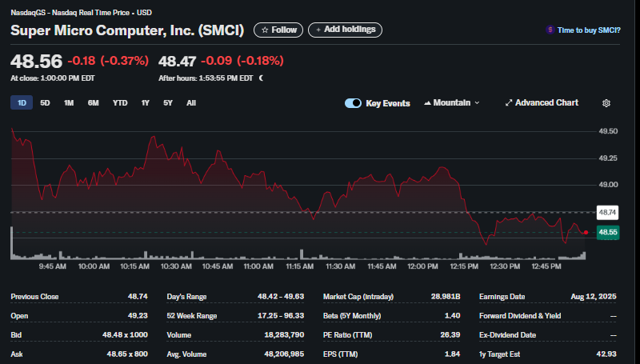Open the Advanced Chart link
The width and height of the screenshot is (640, 364).
(x=542, y=103)
